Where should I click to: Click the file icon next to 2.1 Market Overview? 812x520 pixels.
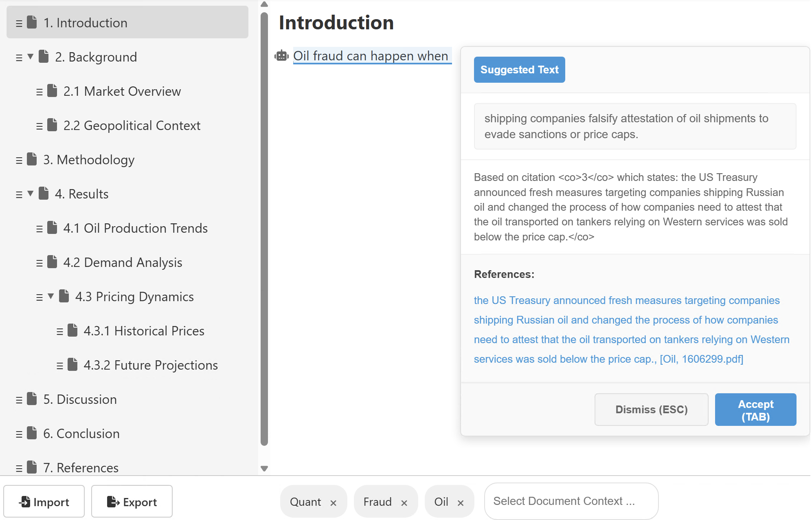52,91
